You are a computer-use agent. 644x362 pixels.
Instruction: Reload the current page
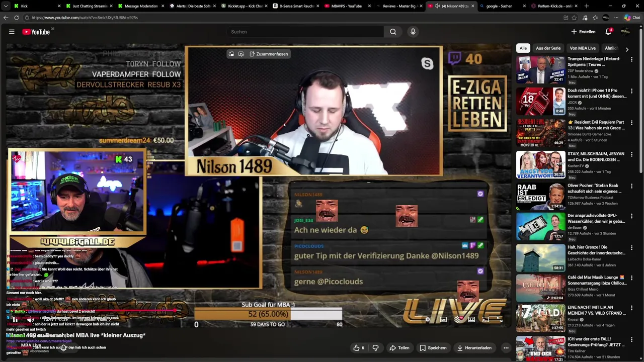pos(17,18)
